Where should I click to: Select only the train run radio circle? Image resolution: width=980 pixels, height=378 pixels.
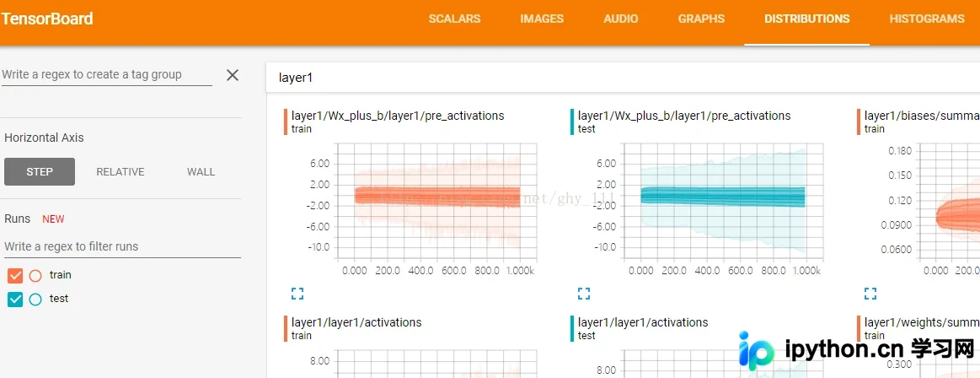coord(35,275)
